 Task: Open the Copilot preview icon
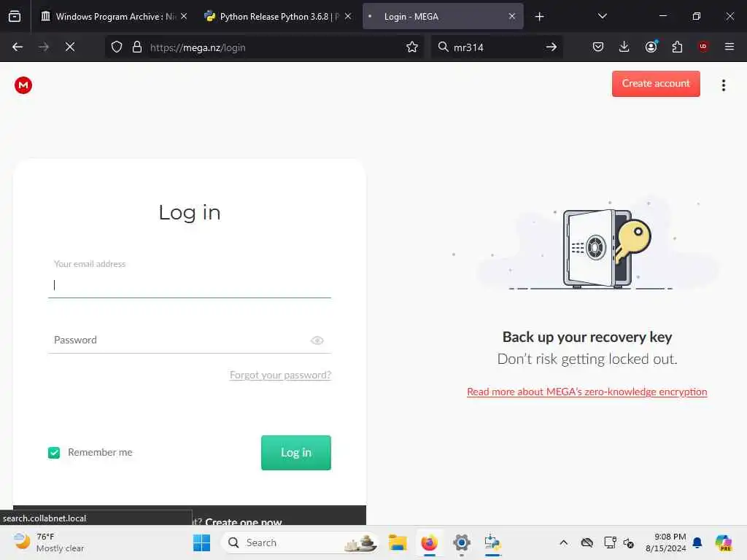coord(723,542)
